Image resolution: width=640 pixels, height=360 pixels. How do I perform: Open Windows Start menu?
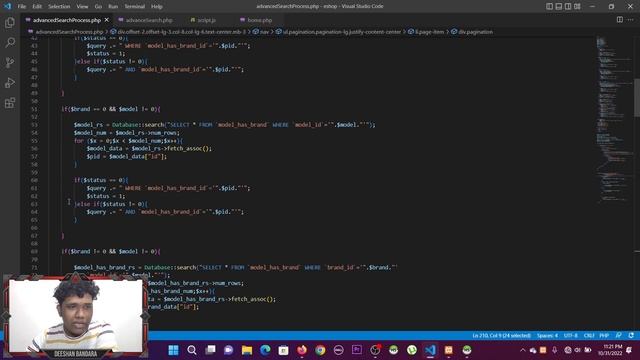(x=173, y=350)
